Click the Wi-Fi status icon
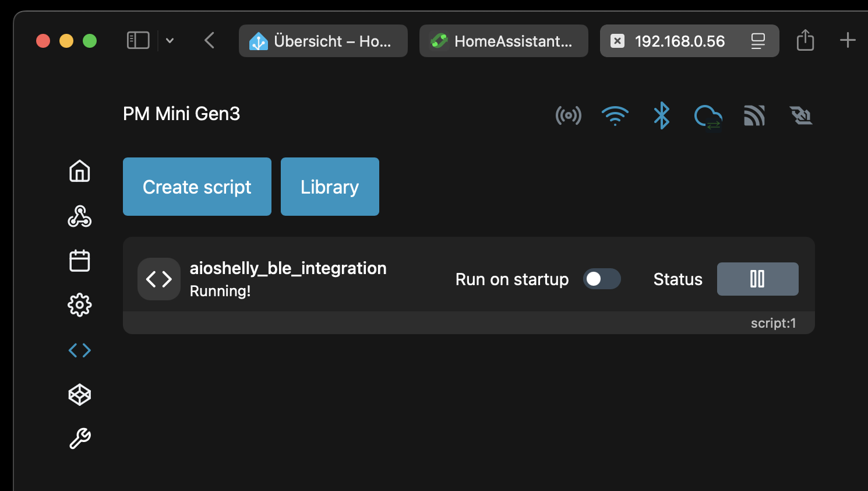This screenshot has width=868, height=491. point(615,115)
